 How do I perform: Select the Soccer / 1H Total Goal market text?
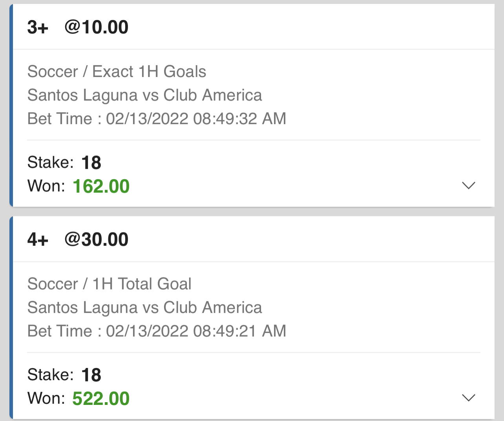point(109,284)
